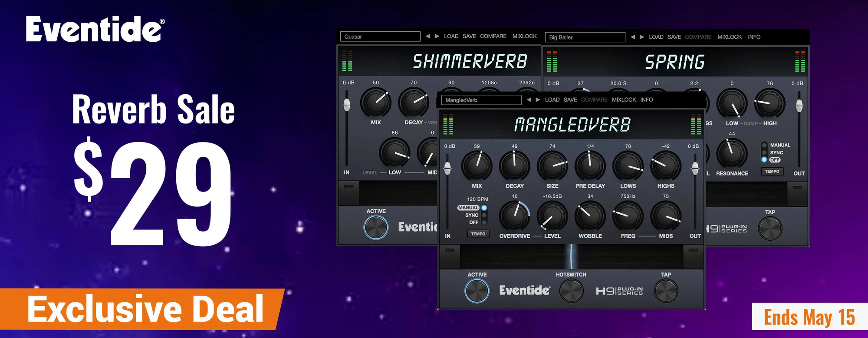This screenshot has height=338, width=868.
Task: Click the MangledVerb HOTSWITCH button
Action: click(571, 291)
